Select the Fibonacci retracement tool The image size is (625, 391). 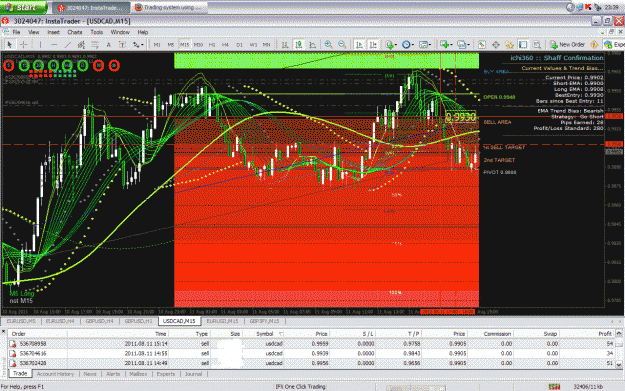coord(95,45)
